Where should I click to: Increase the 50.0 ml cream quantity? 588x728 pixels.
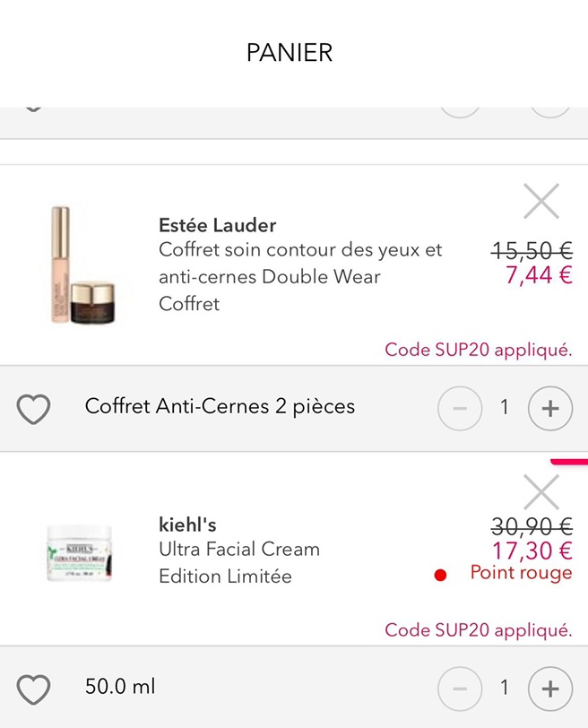click(x=549, y=689)
